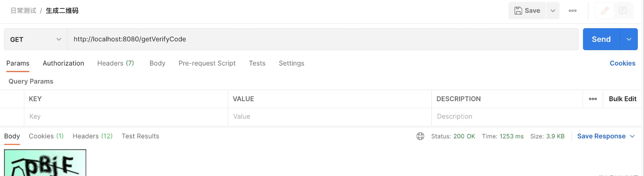The width and height of the screenshot is (644, 176).
Task: Click the Save button with disk icon
Action: click(x=527, y=11)
